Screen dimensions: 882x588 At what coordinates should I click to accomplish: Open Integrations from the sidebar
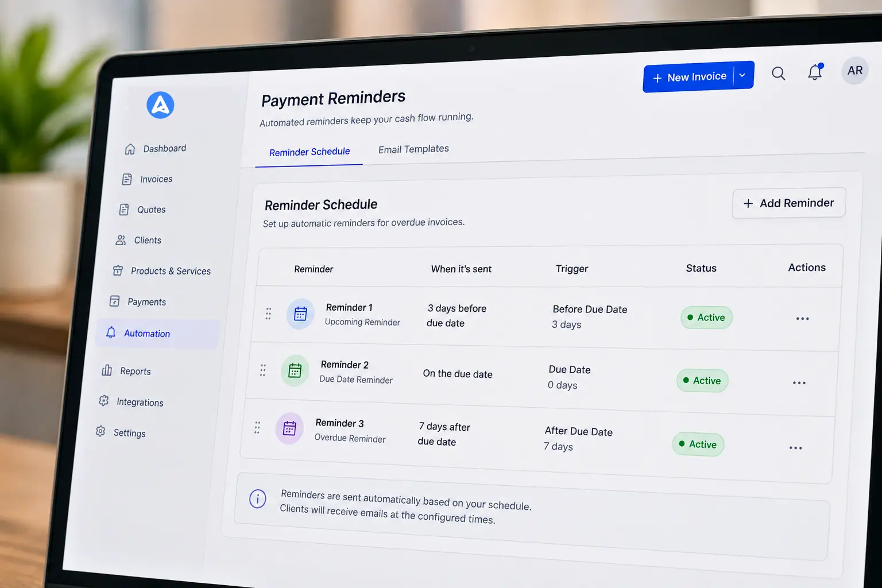[140, 403]
